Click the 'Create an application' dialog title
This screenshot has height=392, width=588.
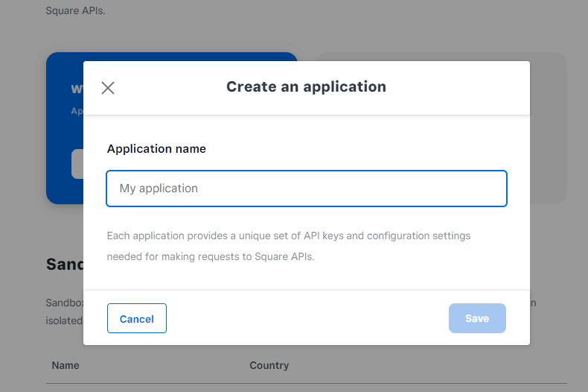coord(306,86)
